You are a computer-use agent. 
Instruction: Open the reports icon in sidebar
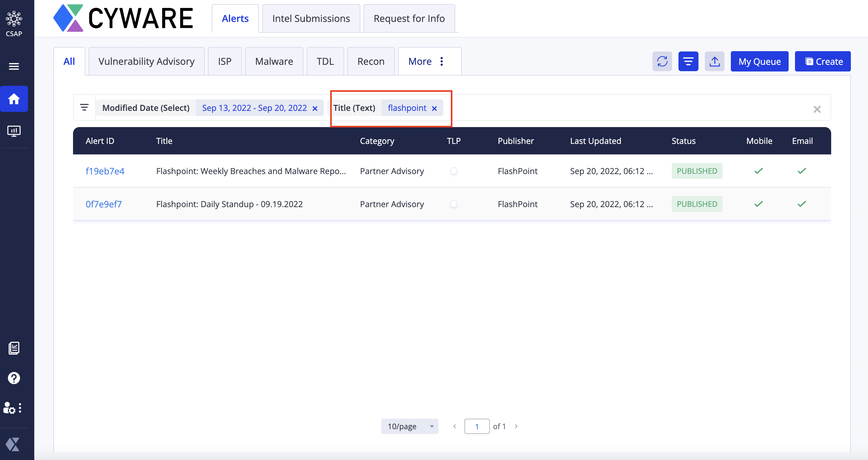coord(14,348)
